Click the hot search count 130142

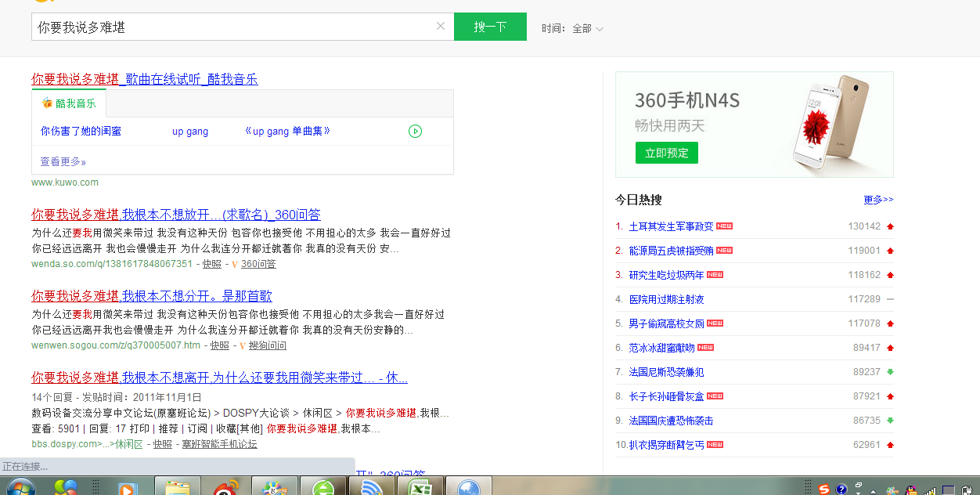(864, 226)
